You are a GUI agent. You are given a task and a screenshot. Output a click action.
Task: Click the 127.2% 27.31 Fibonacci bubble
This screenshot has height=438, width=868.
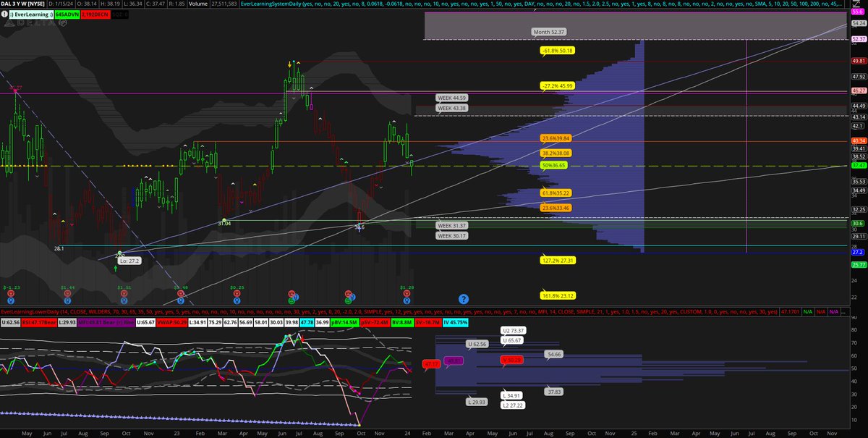click(557, 259)
